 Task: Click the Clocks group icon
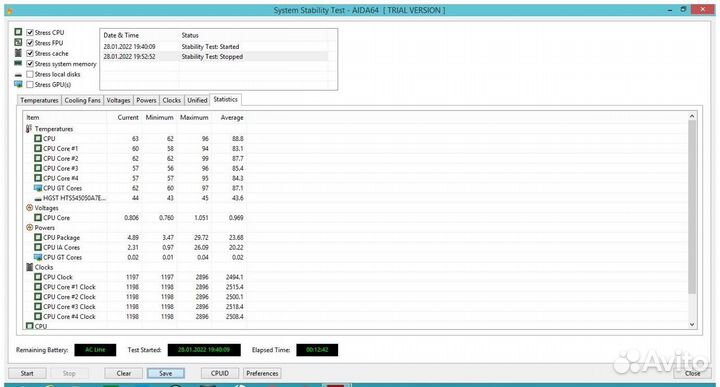tap(29, 267)
